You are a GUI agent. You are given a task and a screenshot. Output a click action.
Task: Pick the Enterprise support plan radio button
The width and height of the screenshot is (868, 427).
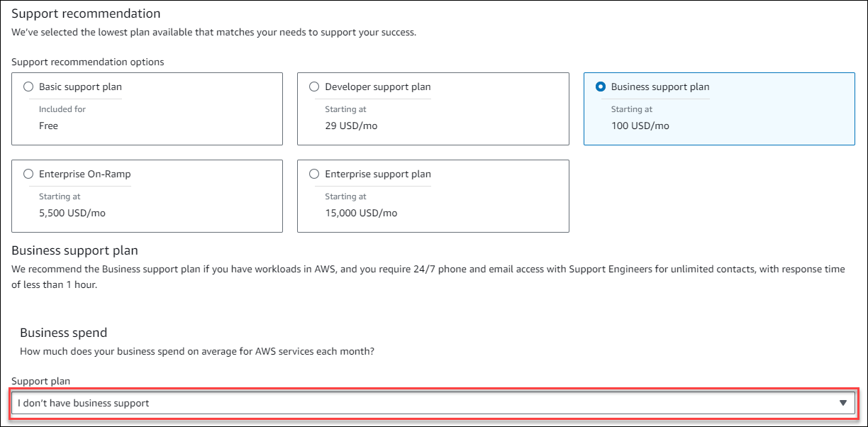click(314, 174)
